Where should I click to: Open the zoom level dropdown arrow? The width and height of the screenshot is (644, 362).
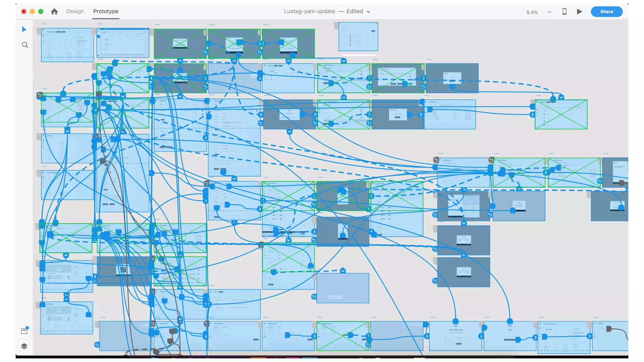549,12
